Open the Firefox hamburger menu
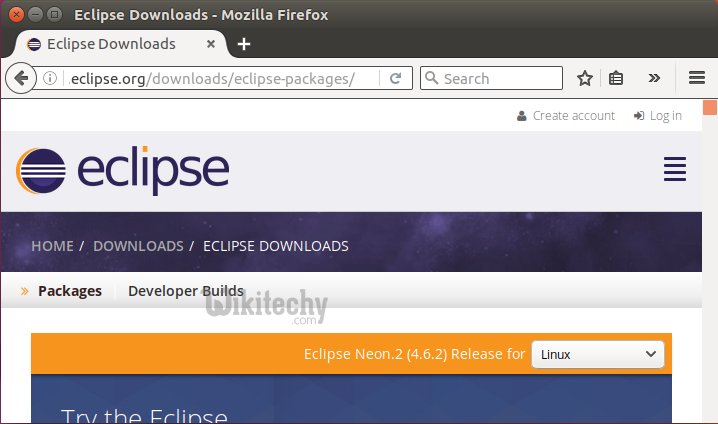718x424 pixels. (697, 78)
